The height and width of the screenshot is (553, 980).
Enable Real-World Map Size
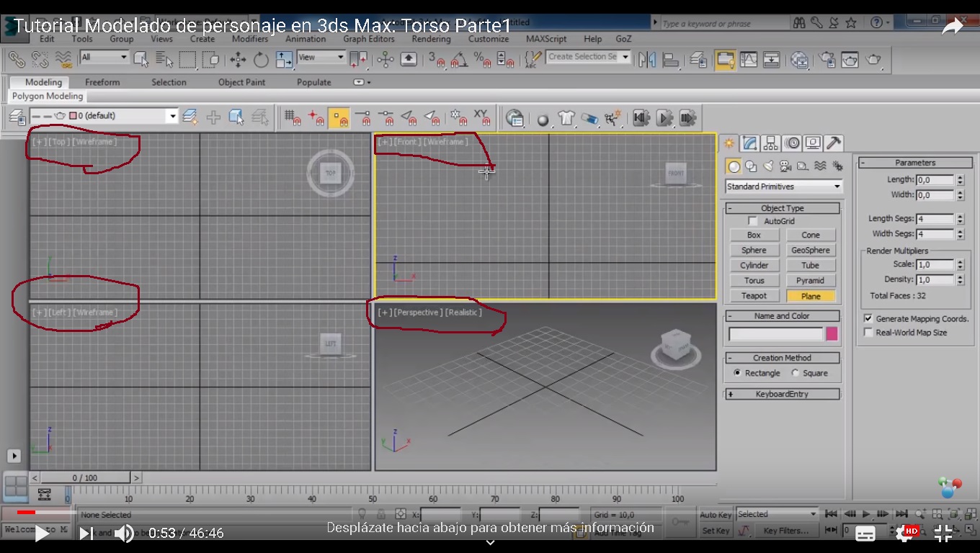pos(868,333)
